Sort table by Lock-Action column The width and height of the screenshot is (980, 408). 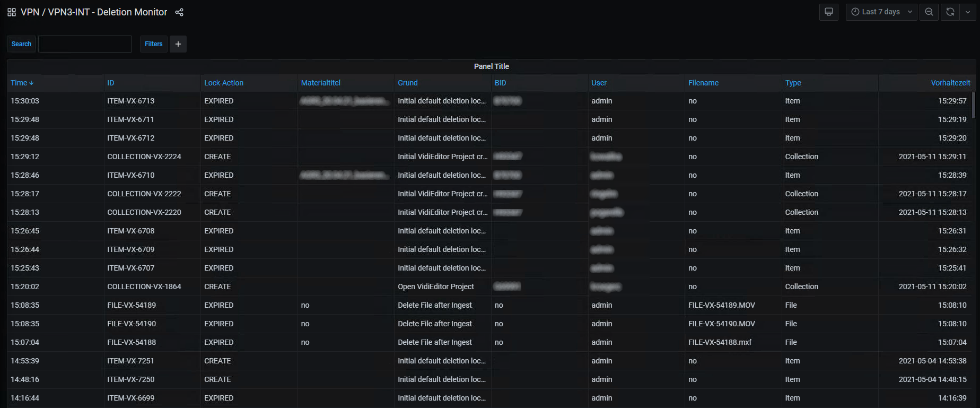223,83
